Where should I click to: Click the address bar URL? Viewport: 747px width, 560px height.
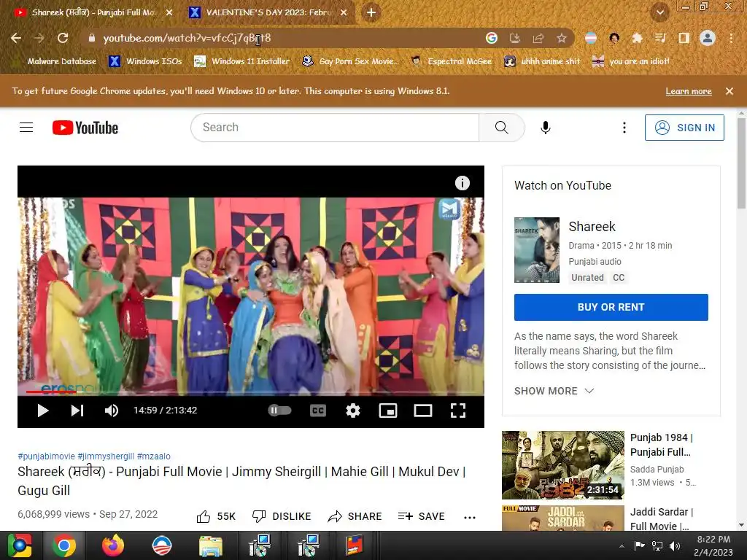pyautogui.click(x=187, y=38)
